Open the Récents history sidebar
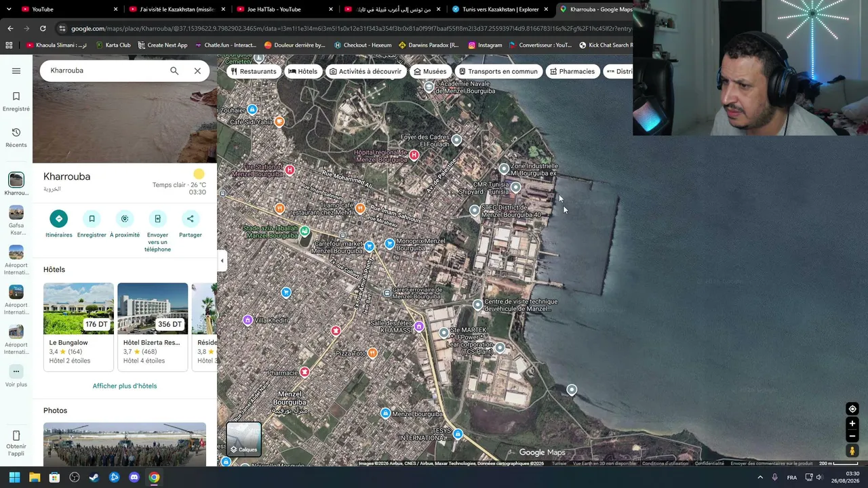The width and height of the screenshot is (868, 488). coord(16,138)
